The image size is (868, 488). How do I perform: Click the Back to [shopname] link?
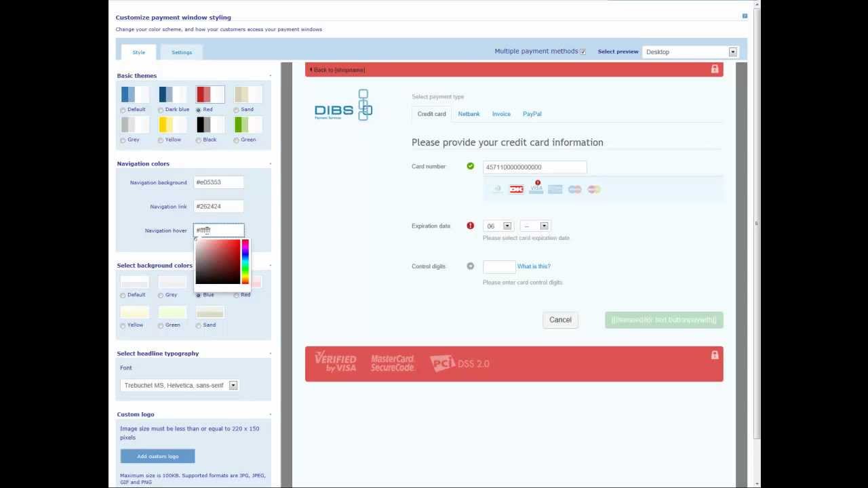(338, 70)
